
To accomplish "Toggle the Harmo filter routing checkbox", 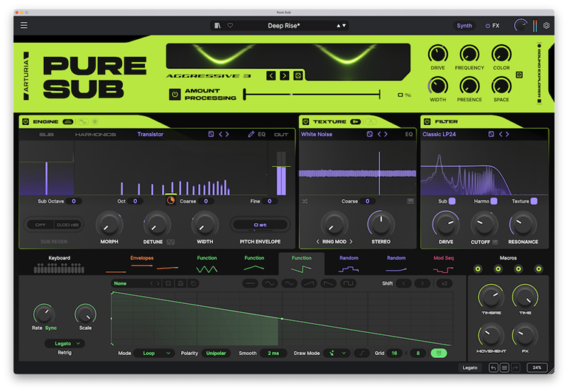I will tap(493, 201).
